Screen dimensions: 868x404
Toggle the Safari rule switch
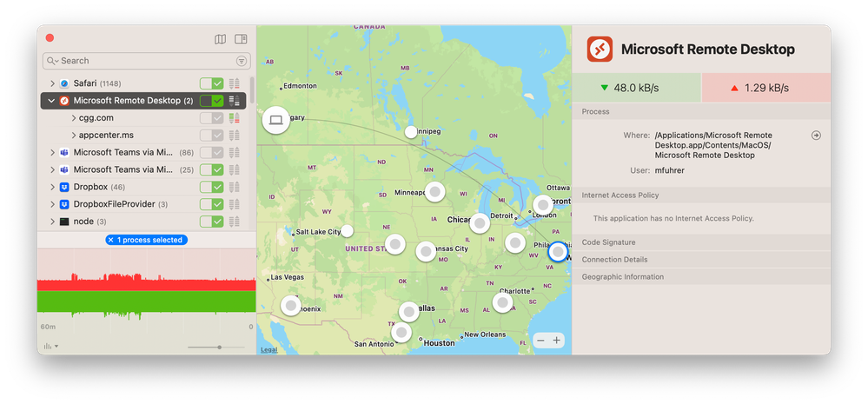click(x=211, y=83)
